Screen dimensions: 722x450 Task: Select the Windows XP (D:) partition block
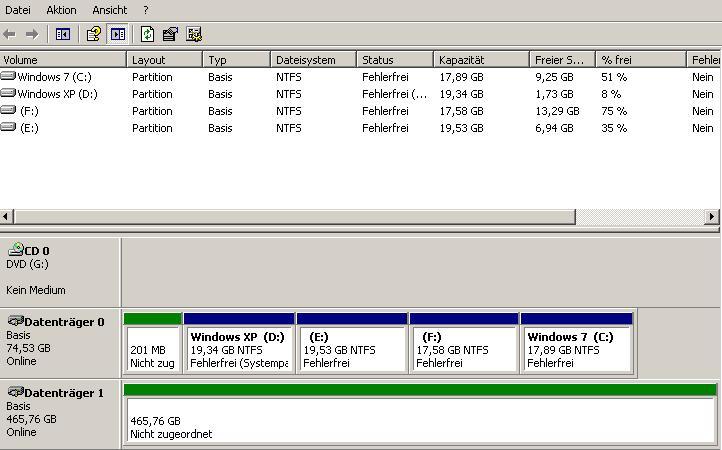click(239, 343)
